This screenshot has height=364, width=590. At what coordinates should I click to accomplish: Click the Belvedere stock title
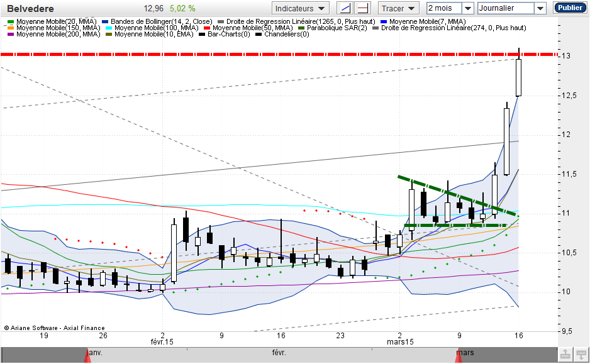[x=30, y=9]
